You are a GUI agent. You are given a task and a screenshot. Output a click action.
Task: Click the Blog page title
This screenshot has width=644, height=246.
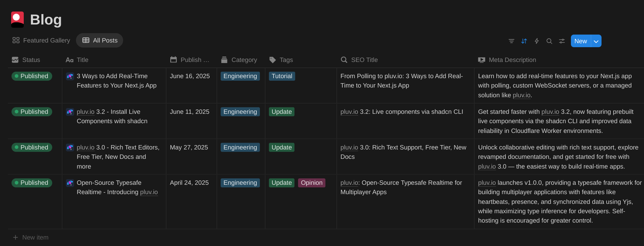(46, 19)
